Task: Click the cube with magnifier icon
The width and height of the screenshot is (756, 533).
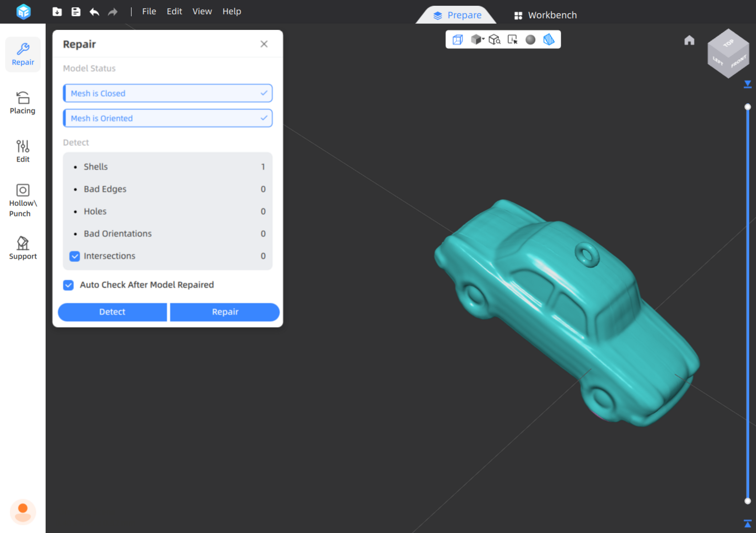Action: 495,39
